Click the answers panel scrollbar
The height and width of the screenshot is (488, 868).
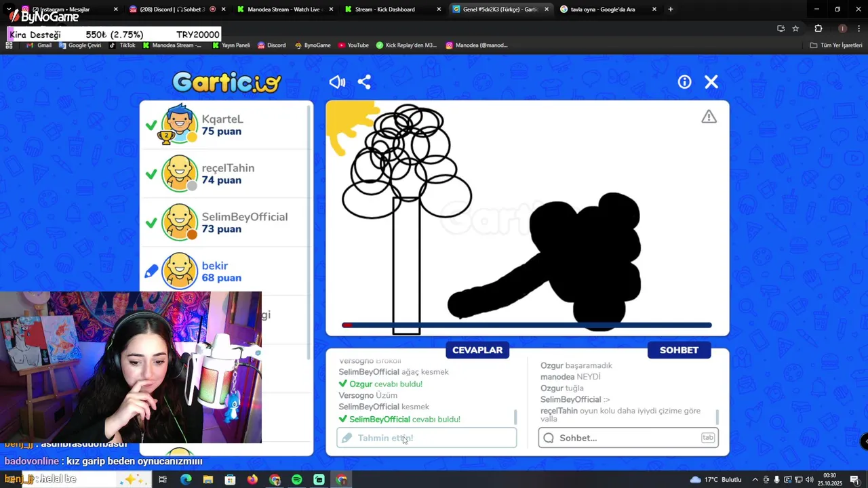515,416
